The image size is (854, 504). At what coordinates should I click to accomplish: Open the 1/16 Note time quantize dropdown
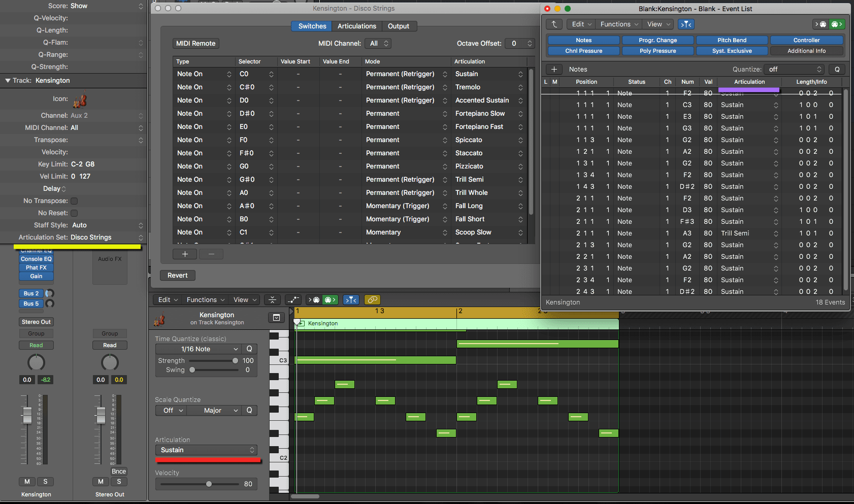198,349
